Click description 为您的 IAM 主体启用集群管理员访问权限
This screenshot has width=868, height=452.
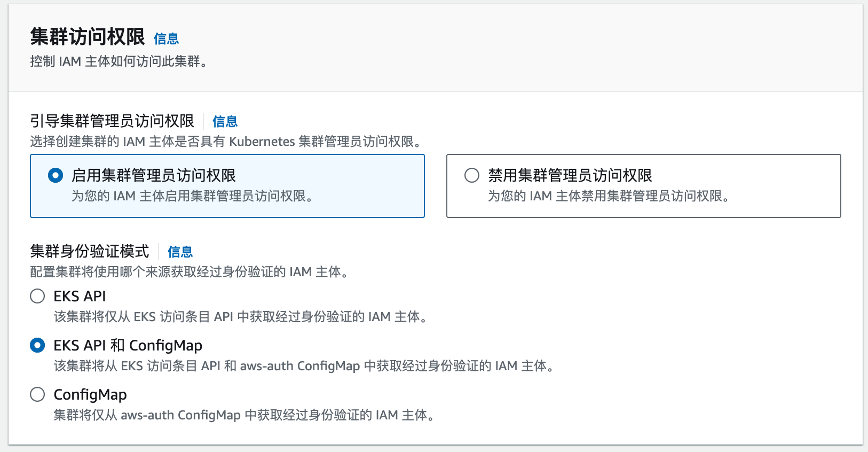tap(192, 196)
